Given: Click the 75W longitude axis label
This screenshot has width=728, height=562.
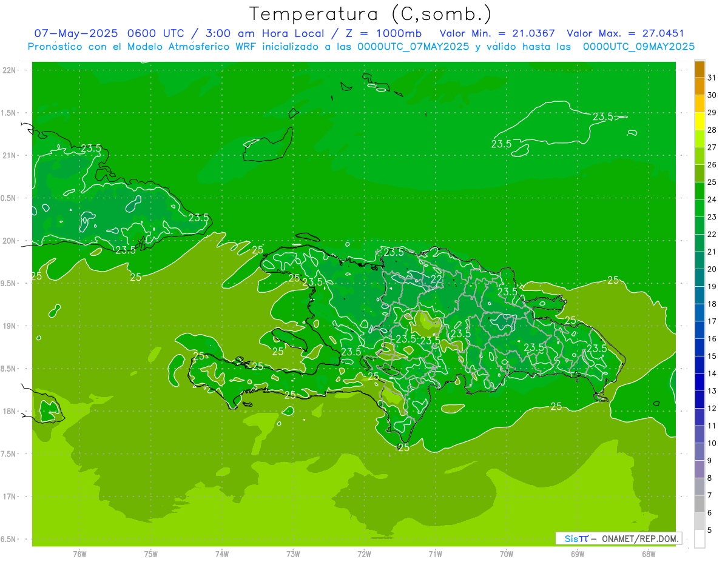Looking at the screenshot, I should coord(151,554).
